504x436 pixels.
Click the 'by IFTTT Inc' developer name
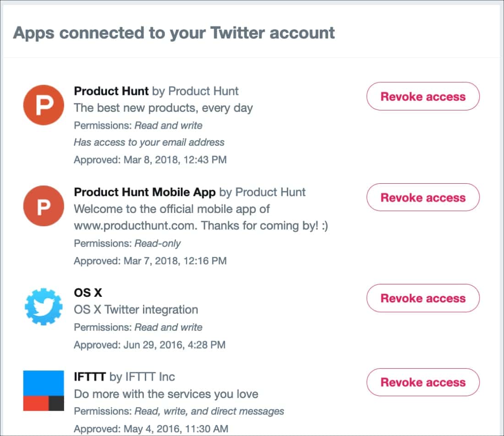tap(142, 376)
